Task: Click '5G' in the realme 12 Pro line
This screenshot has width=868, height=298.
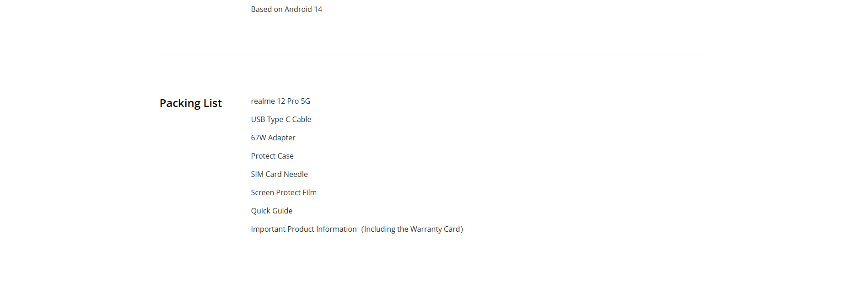Action: 305,101
